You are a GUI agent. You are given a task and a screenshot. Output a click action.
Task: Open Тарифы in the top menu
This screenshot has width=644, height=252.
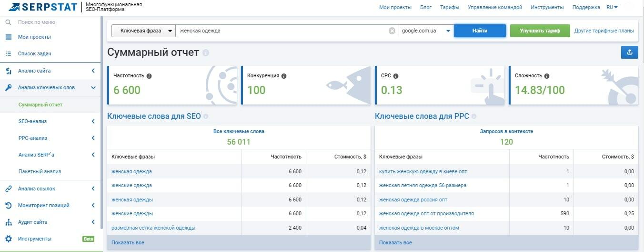click(450, 7)
